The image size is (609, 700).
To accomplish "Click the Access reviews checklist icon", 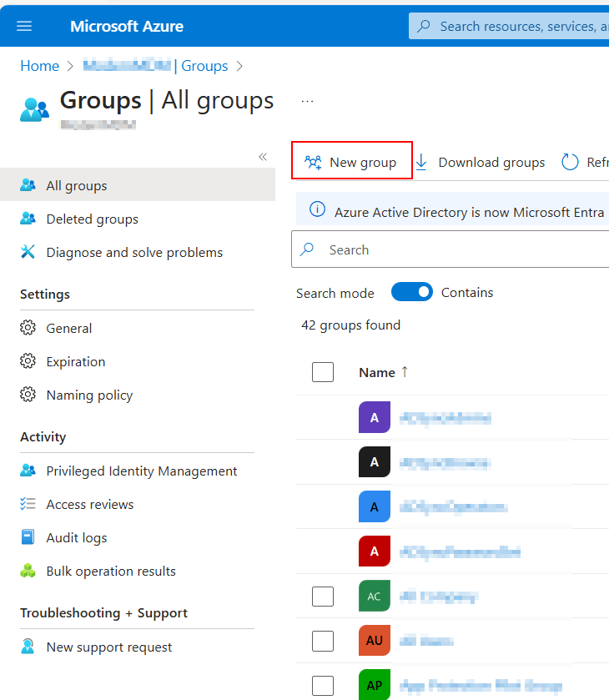I will [x=28, y=504].
